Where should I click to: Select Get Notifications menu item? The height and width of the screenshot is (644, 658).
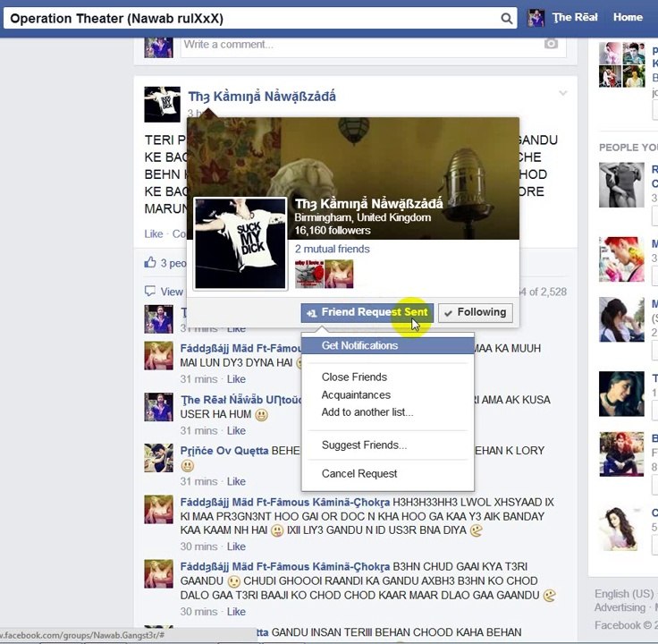(x=388, y=345)
